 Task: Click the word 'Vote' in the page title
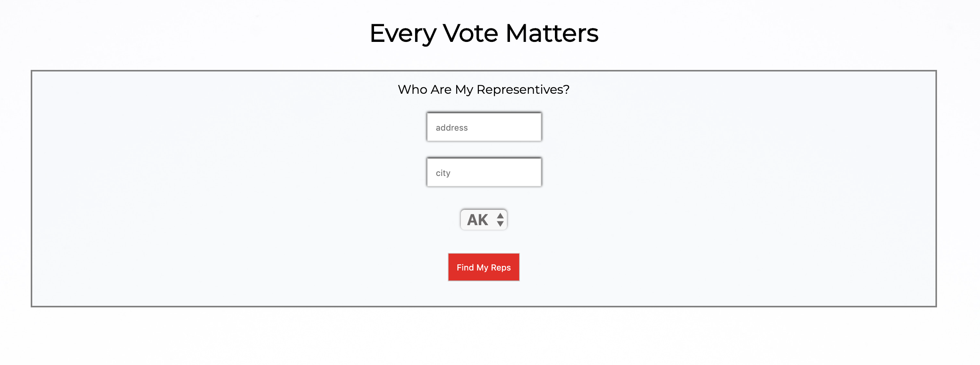tap(470, 33)
